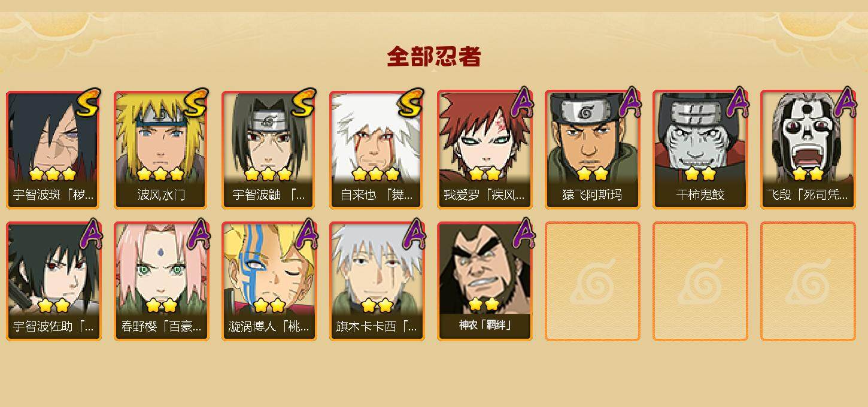Select the 干柿鬼鲛 character card

point(700,150)
